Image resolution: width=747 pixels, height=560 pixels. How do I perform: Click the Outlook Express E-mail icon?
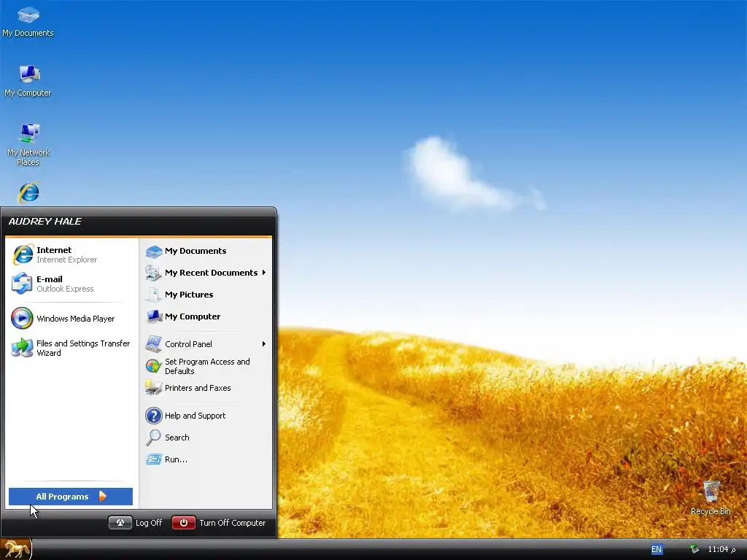22,284
